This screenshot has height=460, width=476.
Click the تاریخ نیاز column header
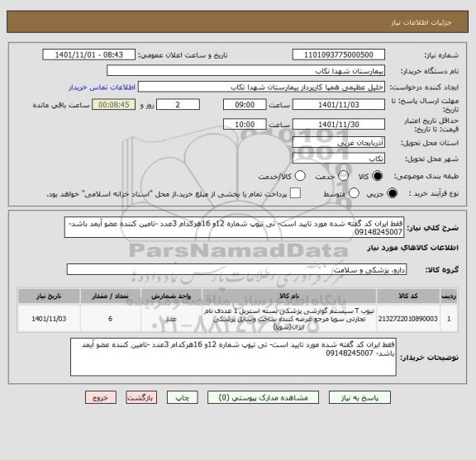point(49,296)
